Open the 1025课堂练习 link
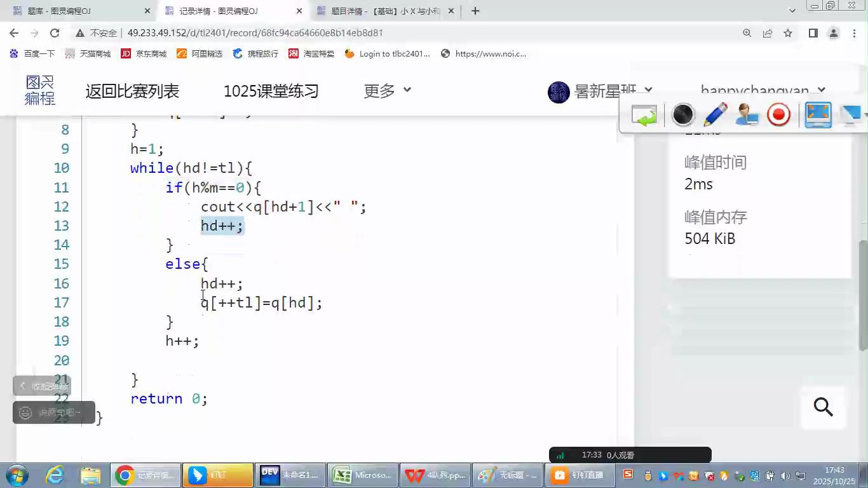 271,91
